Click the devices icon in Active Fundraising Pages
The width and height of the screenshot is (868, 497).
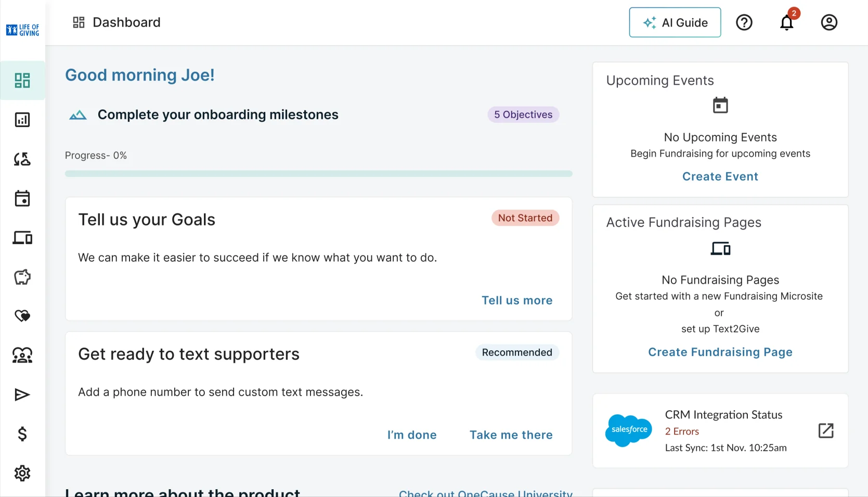[720, 249]
